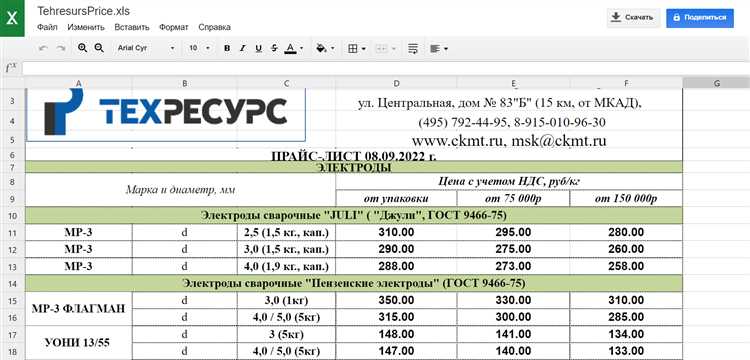
Task: Click the www.ckmt.ru, msk@ckmt.ru cell
Action: [x=509, y=141]
